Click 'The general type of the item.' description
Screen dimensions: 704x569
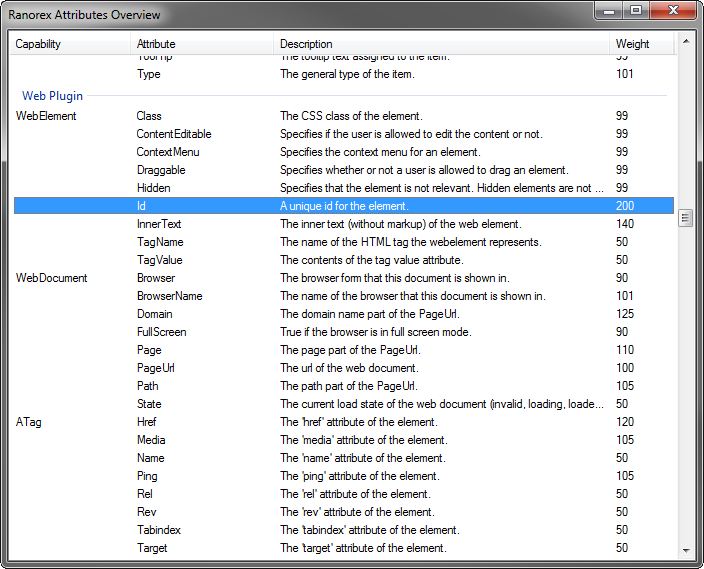point(347,74)
